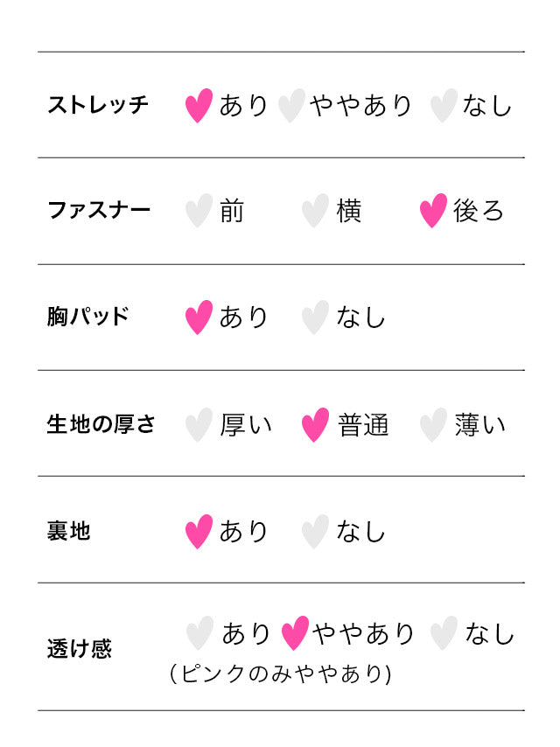Pick the gray heart beside 透け感 なし
This screenshot has width=560, height=747.
(444, 633)
